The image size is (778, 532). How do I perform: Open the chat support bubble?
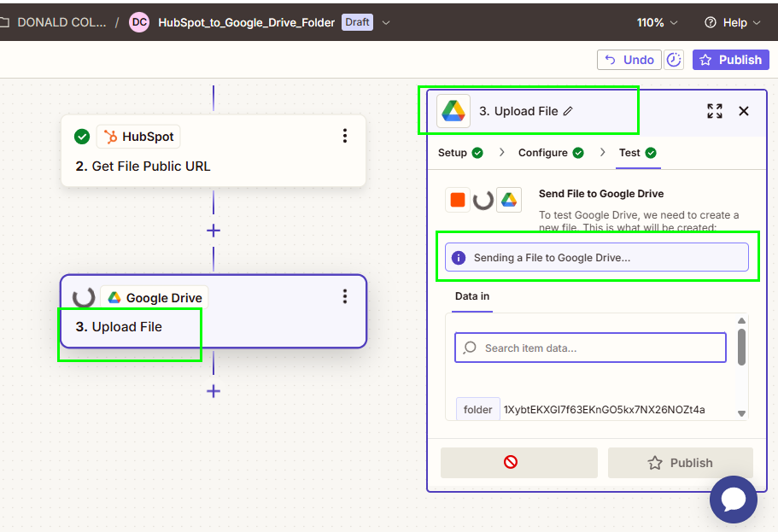[x=734, y=500]
